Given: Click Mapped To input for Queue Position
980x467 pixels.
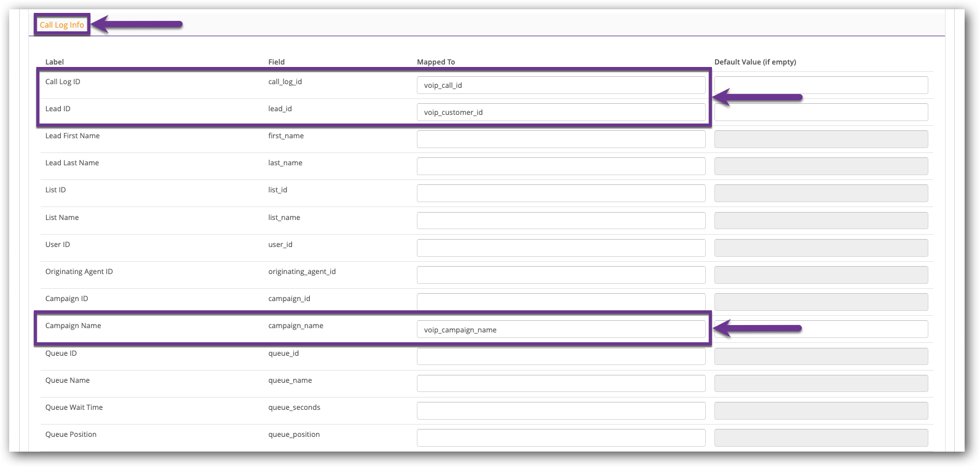Looking at the screenshot, I should tap(561, 438).
